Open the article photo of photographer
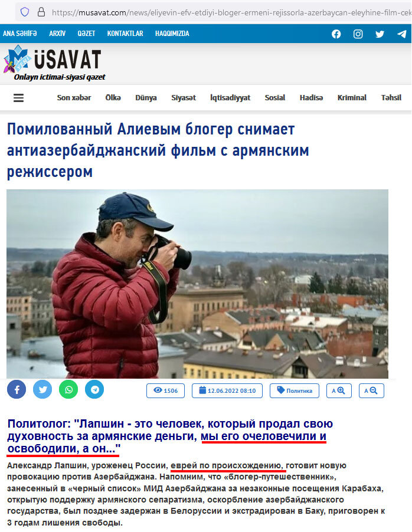The height and width of the screenshot is (532, 412). pyautogui.click(x=197, y=284)
